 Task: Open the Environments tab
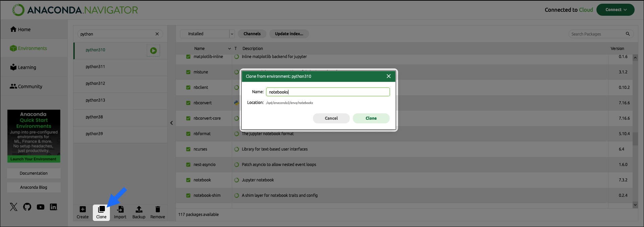coord(34,48)
